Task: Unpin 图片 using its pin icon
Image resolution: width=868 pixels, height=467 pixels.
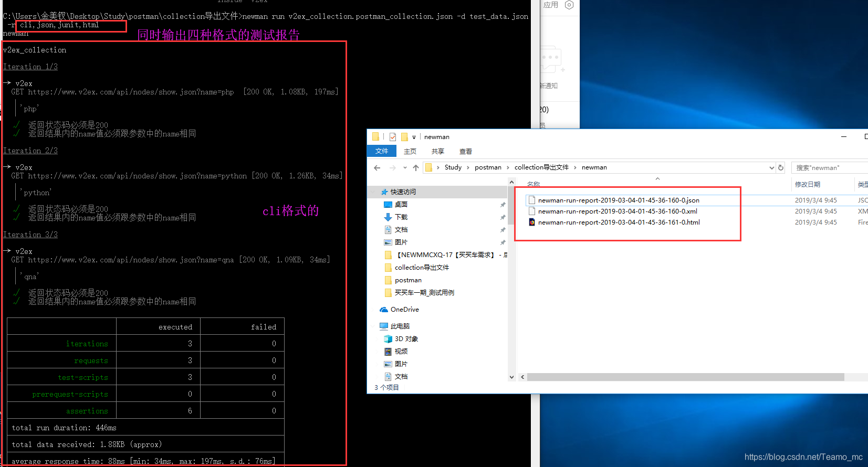Action: (x=503, y=242)
